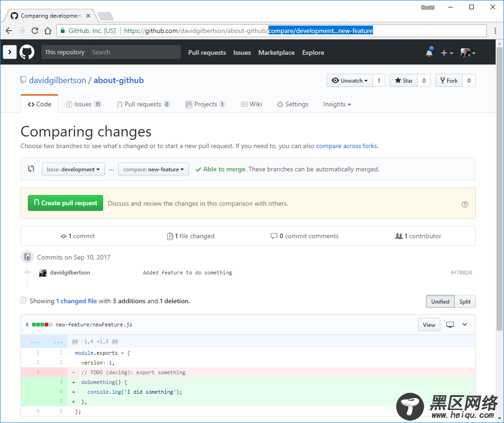The width and height of the screenshot is (504, 423).
Task: Click Issues in top navigation
Action: 242,52
